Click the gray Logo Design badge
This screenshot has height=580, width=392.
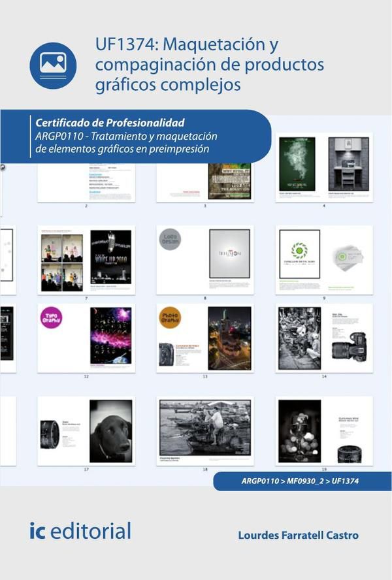pos(170,240)
